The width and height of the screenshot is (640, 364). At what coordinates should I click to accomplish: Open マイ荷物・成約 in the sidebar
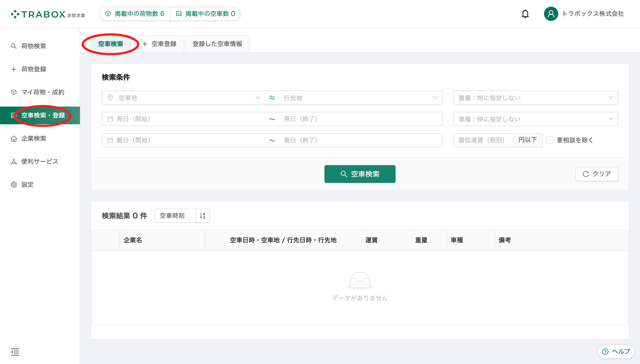[40, 92]
